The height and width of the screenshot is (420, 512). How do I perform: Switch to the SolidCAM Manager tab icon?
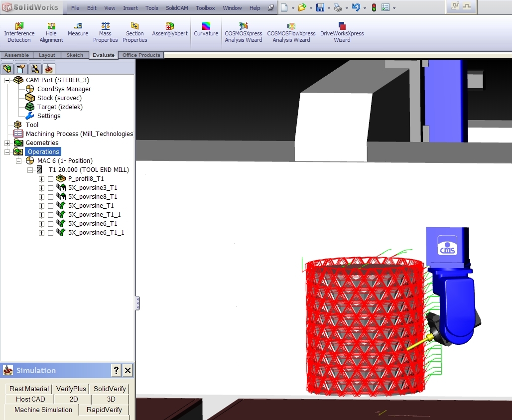49,69
